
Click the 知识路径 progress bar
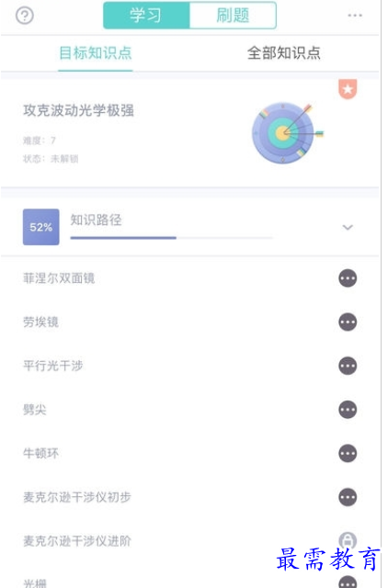click(172, 238)
